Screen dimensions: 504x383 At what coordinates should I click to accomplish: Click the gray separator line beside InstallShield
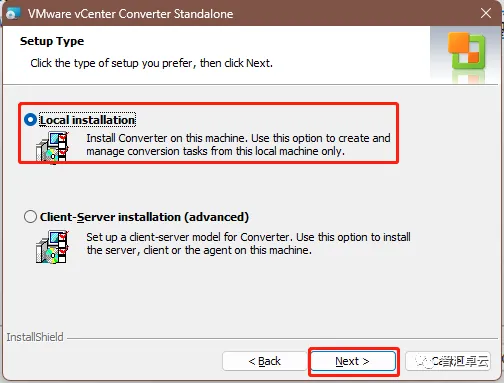pos(282,338)
